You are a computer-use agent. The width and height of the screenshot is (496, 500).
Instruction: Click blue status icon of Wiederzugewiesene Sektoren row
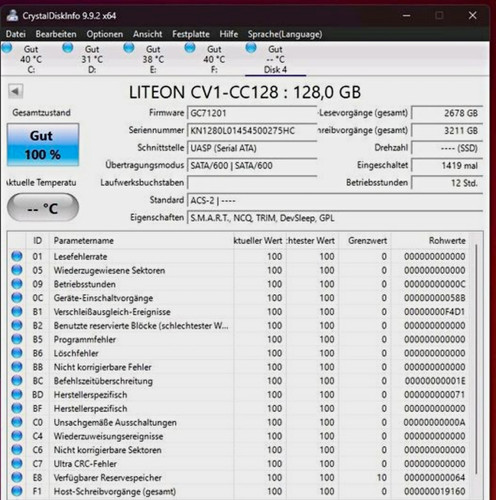17,270
